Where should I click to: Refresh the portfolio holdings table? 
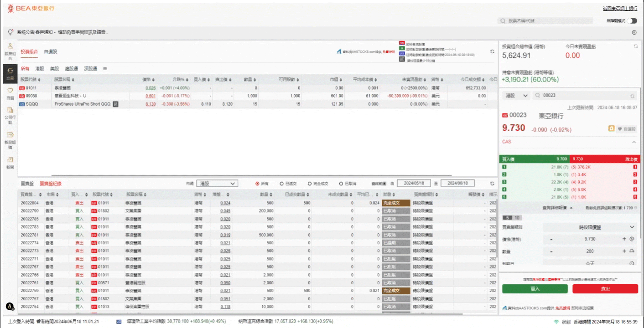coord(492,51)
